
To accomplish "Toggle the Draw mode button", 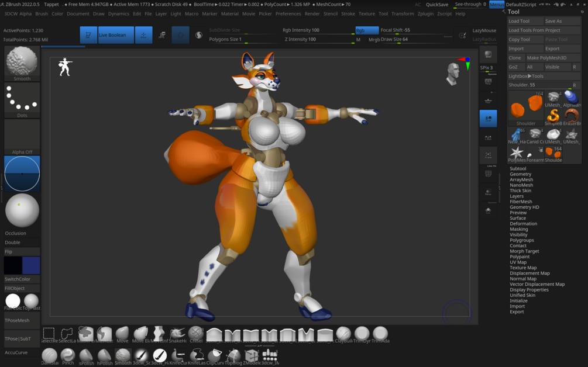I will pos(143,35).
